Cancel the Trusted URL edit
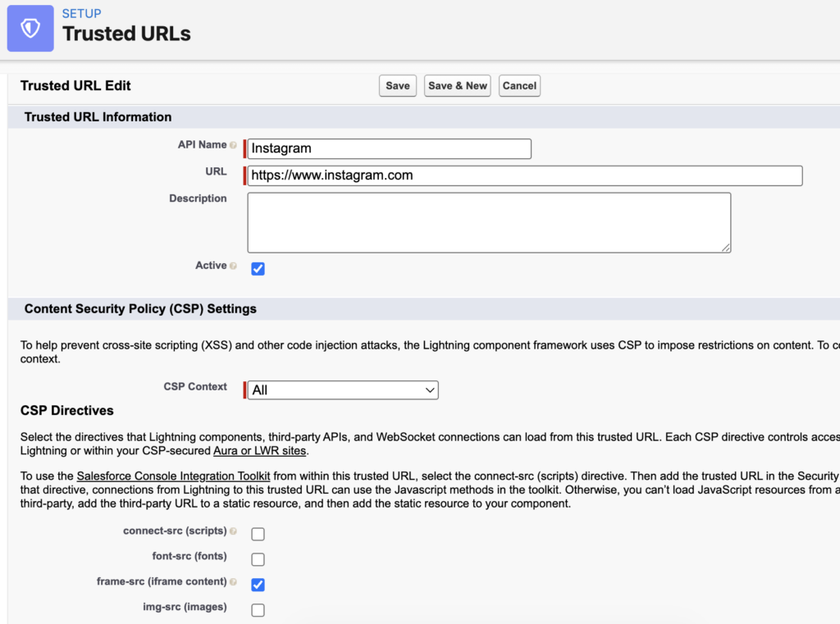 pyautogui.click(x=519, y=85)
